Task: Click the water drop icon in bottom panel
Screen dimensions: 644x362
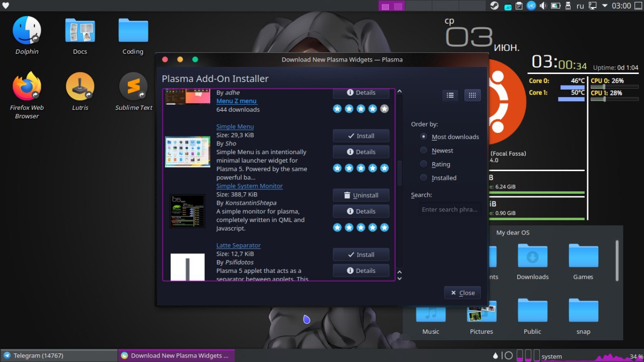Action: pyautogui.click(x=496, y=355)
